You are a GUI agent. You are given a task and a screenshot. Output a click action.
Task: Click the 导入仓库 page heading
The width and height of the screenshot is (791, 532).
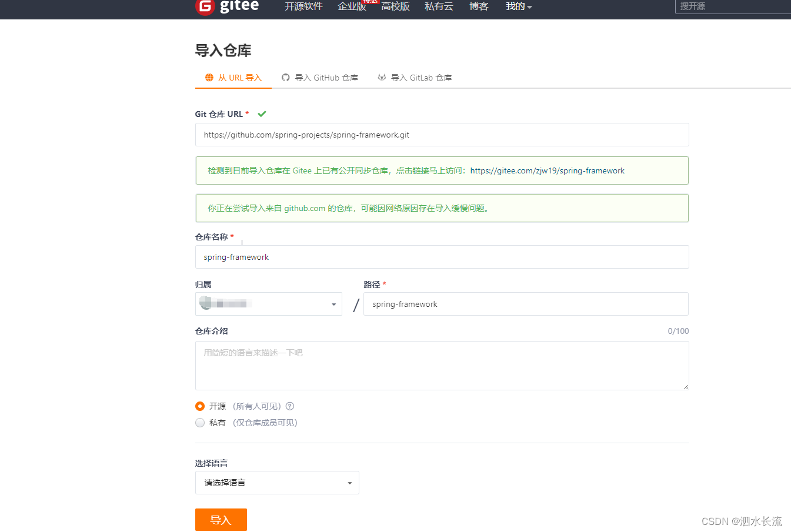(223, 51)
